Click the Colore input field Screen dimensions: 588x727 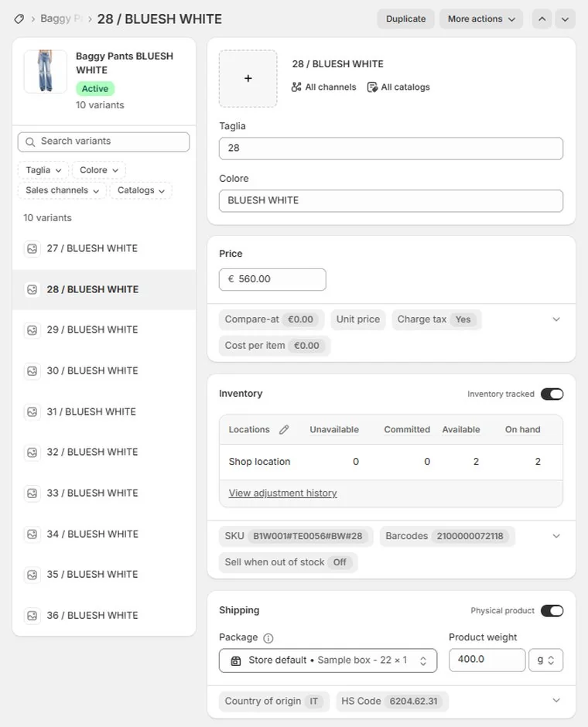tap(391, 201)
